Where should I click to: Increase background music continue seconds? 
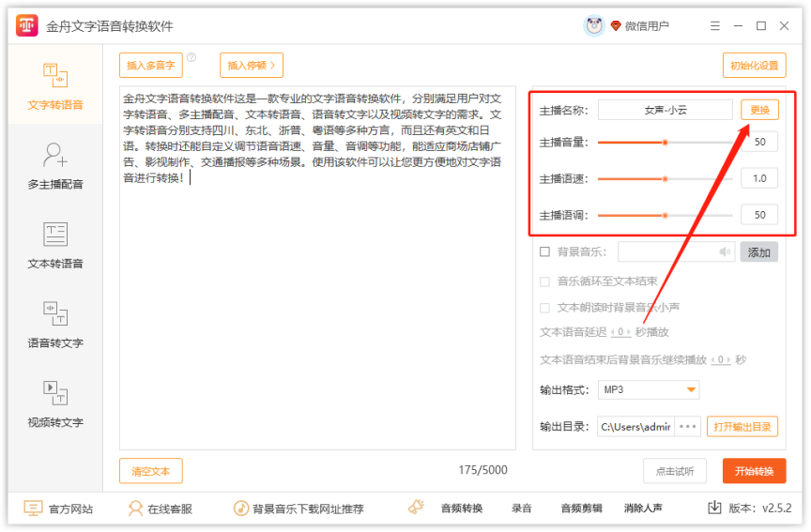(728, 360)
